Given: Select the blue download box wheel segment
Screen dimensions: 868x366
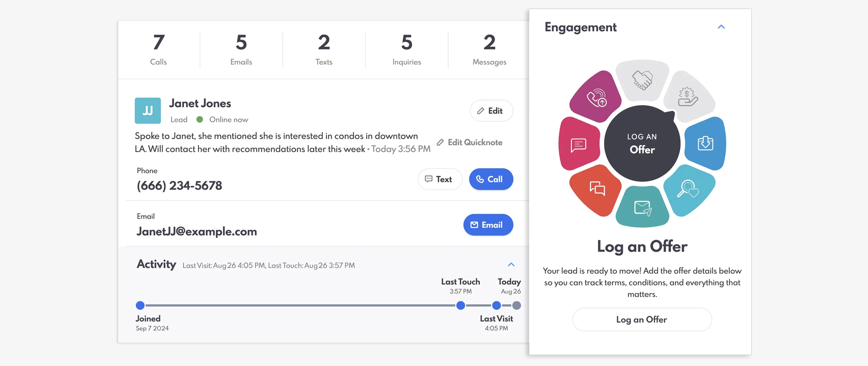Looking at the screenshot, I should (705, 143).
